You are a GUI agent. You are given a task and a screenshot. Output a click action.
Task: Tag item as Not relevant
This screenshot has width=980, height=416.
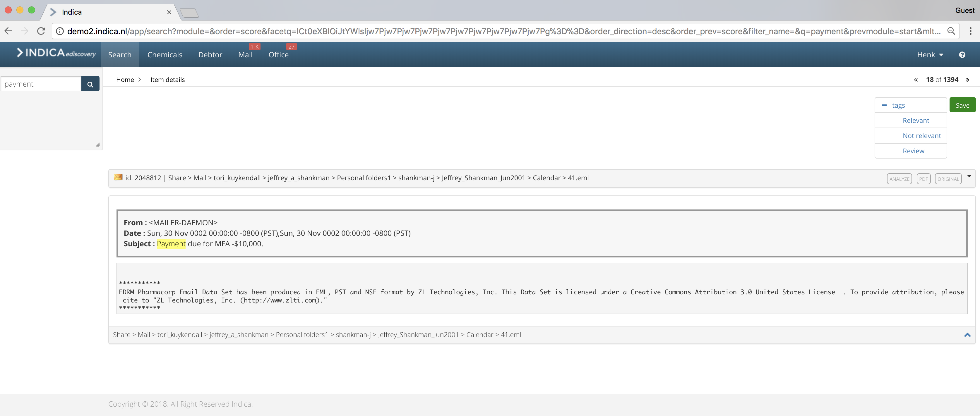point(921,136)
